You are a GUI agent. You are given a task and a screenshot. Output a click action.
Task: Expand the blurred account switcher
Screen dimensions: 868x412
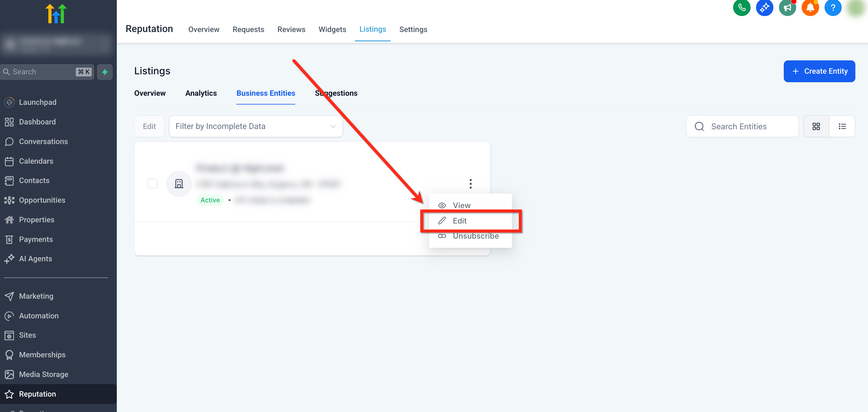pyautogui.click(x=56, y=43)
